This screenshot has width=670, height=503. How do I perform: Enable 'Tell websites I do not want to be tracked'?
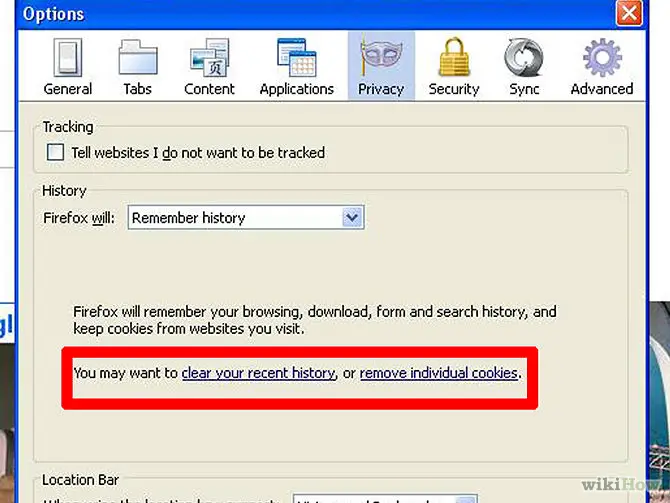click(56, 152)
